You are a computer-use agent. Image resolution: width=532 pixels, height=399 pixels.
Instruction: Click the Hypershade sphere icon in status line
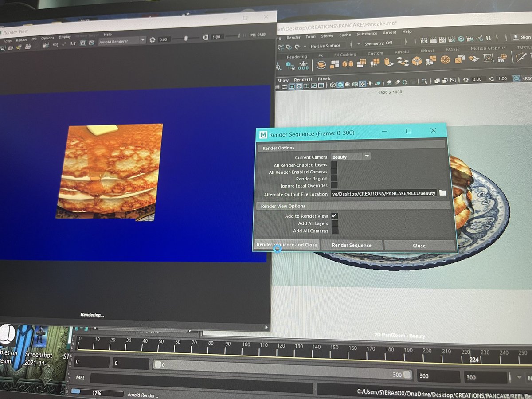point(461,39)
